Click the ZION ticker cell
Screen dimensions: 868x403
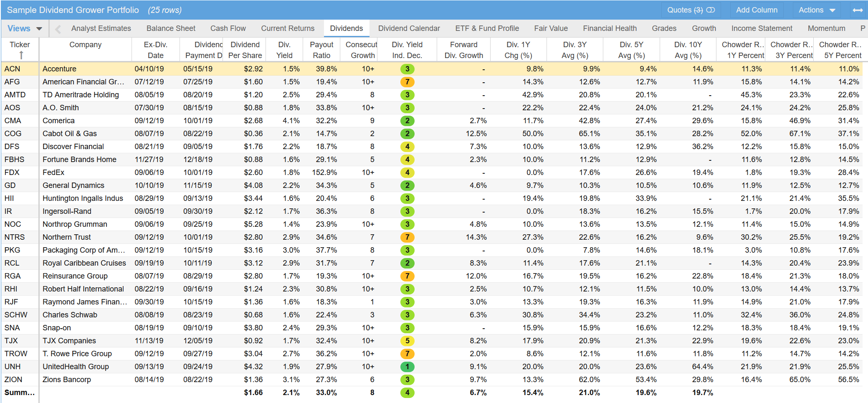point(20,380)
